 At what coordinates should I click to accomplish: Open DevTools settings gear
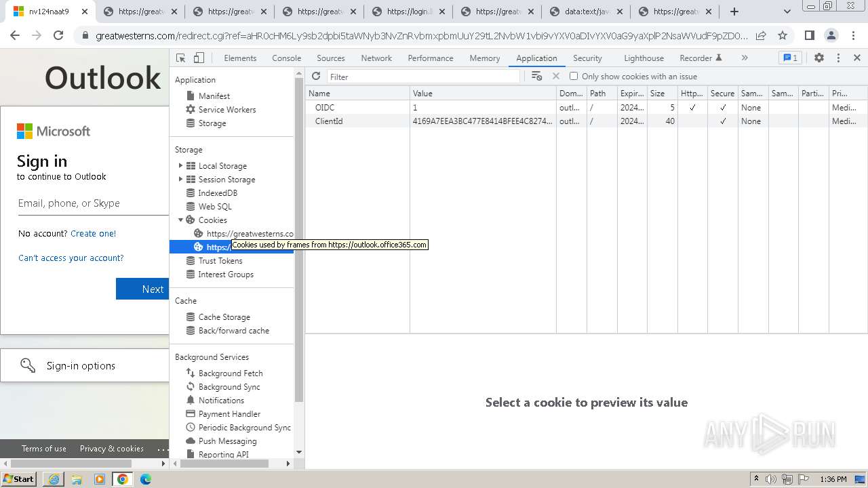click(x=819, y=58)
